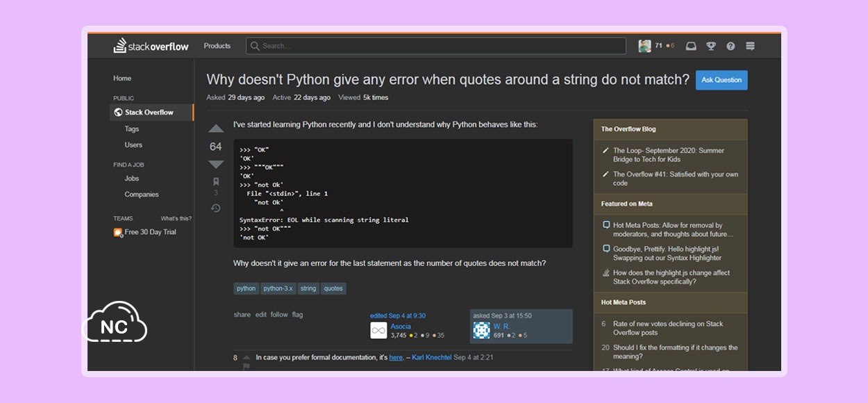Click the "Hot Meta Posts" header text

[x=624, y=302]
